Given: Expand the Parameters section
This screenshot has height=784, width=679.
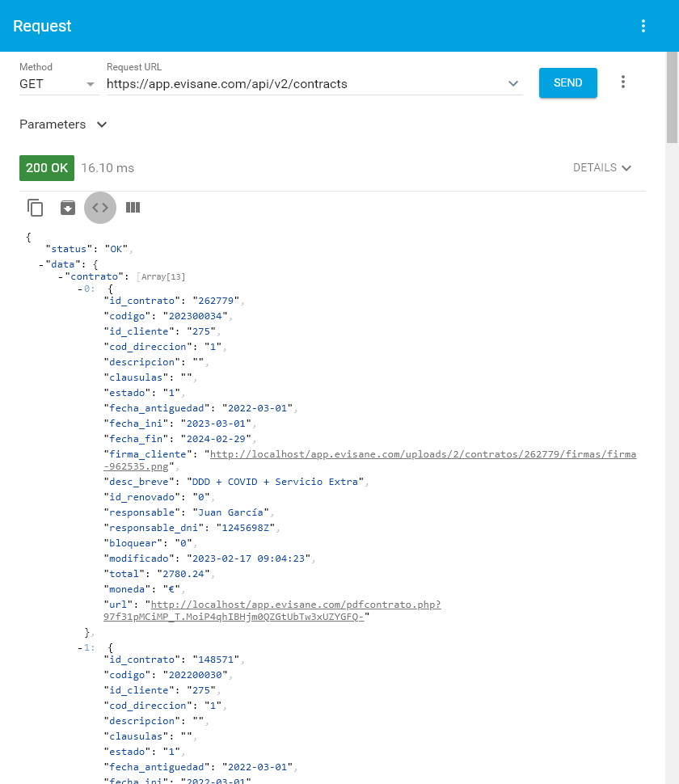Looking at the screenshot, I should pos(63,124).
